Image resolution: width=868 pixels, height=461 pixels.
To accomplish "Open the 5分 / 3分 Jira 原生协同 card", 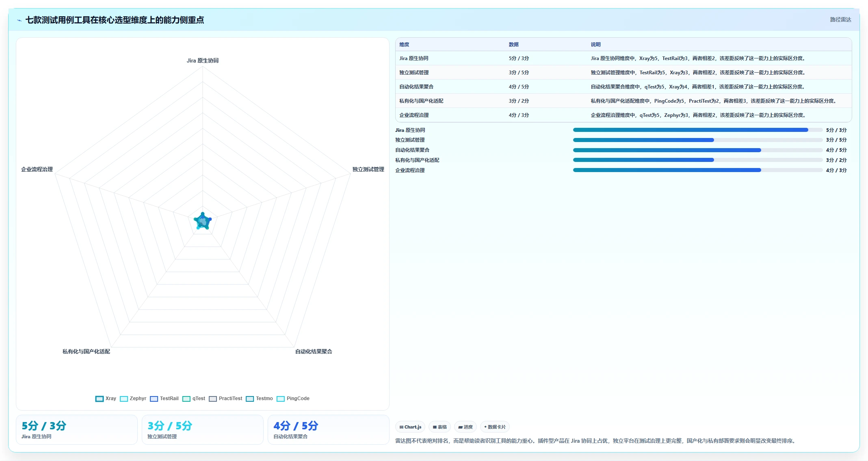I will click(x=77, y=430).
